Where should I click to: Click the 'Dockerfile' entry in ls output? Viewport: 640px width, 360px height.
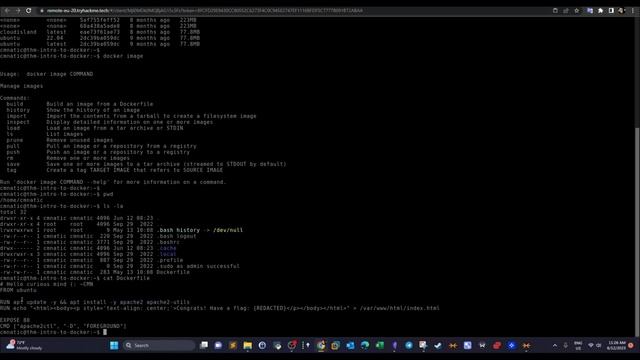pos(173,272)
